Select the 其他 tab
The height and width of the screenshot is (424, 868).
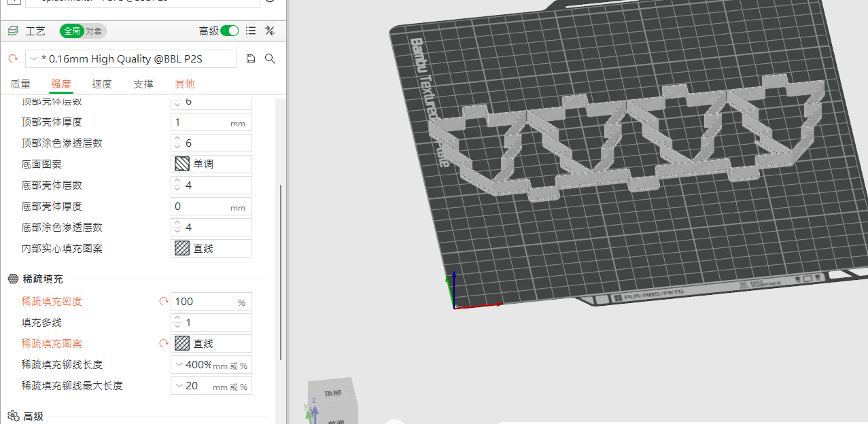(185, 84)
